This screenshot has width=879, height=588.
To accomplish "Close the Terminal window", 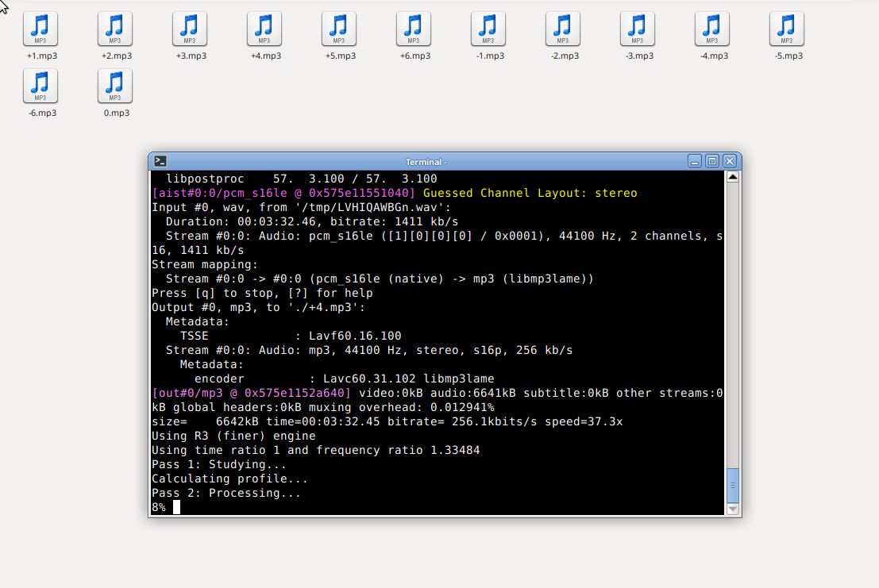I will (x=729, y=161).
